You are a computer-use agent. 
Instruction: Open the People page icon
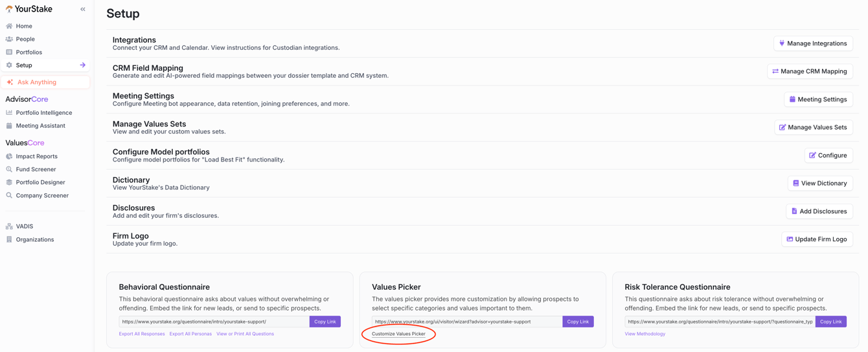pyautogui.click(x=9, y=39)
